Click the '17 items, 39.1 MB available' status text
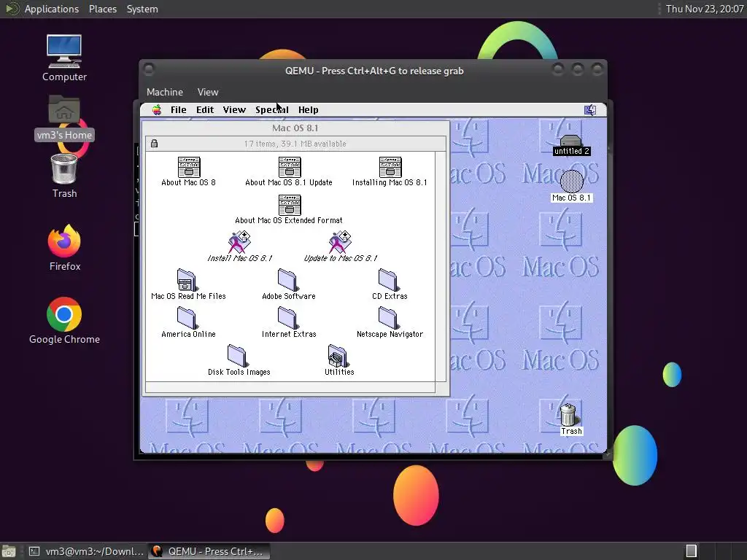 (x=295, y=144)
